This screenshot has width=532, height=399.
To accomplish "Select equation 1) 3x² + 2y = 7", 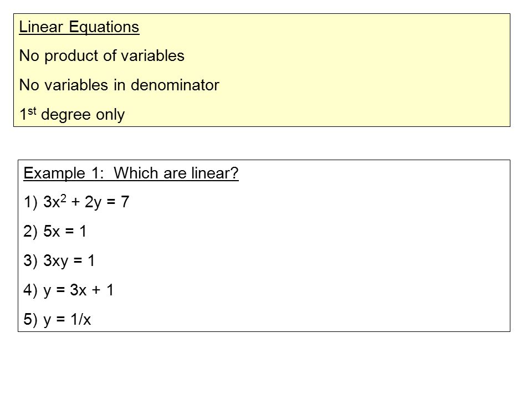I will pyautogui.click(x=76, y=202).
